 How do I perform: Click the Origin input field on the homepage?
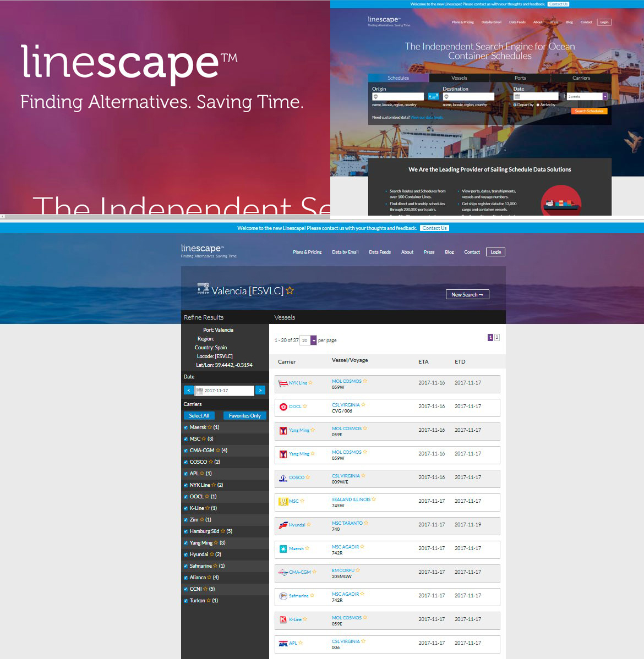tap(397, 97)
